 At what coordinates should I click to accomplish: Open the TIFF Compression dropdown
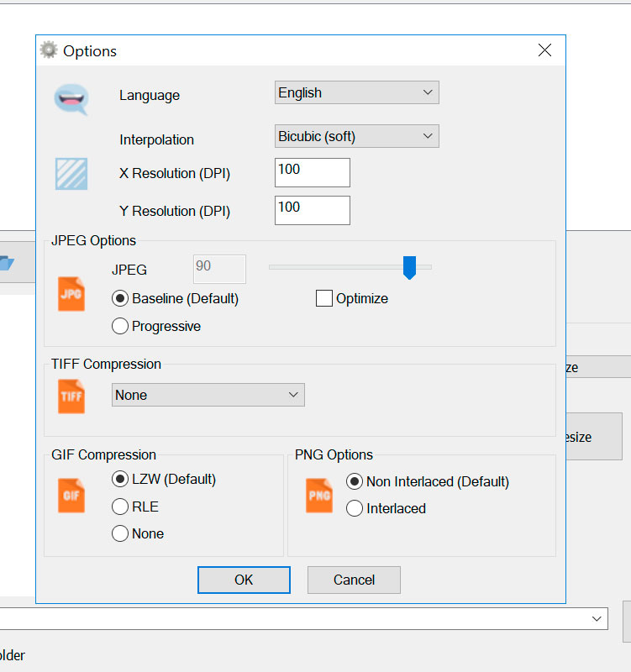pos(208,395)
